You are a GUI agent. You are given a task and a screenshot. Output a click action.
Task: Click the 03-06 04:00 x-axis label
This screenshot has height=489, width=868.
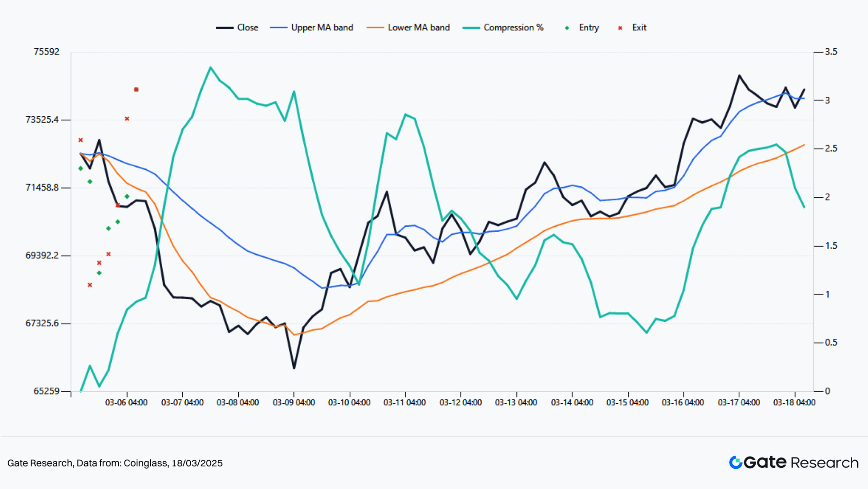(126, 402)
